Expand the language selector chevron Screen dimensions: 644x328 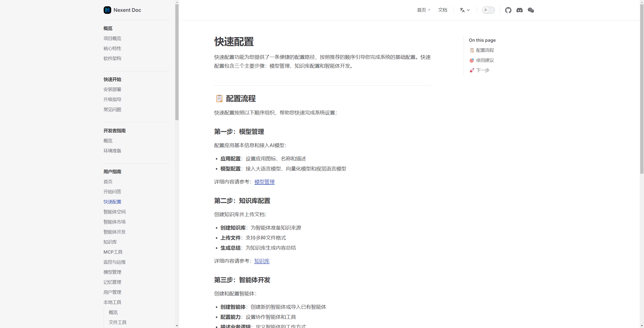(x=468, y=10)
